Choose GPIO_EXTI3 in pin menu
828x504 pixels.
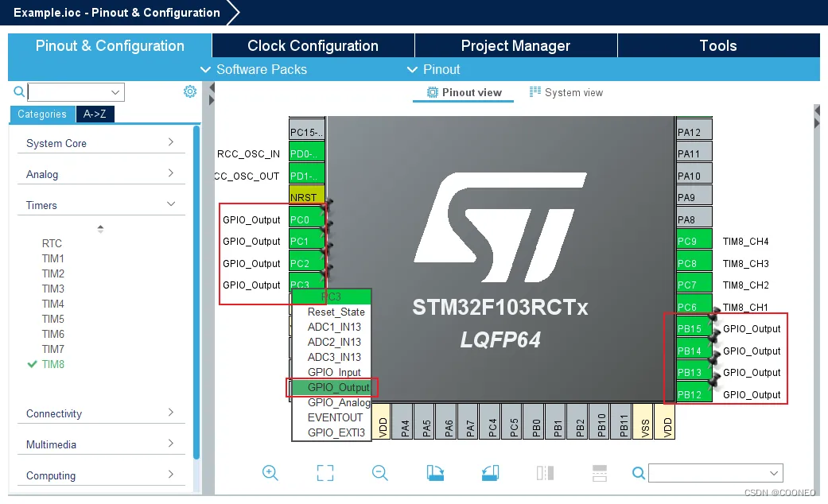[332, 432]
